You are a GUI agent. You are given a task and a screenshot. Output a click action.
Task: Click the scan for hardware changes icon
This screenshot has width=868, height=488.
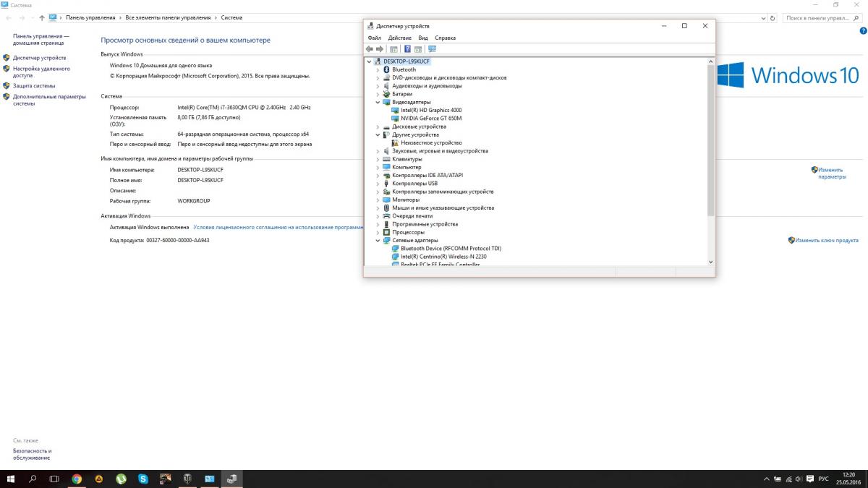433,49
